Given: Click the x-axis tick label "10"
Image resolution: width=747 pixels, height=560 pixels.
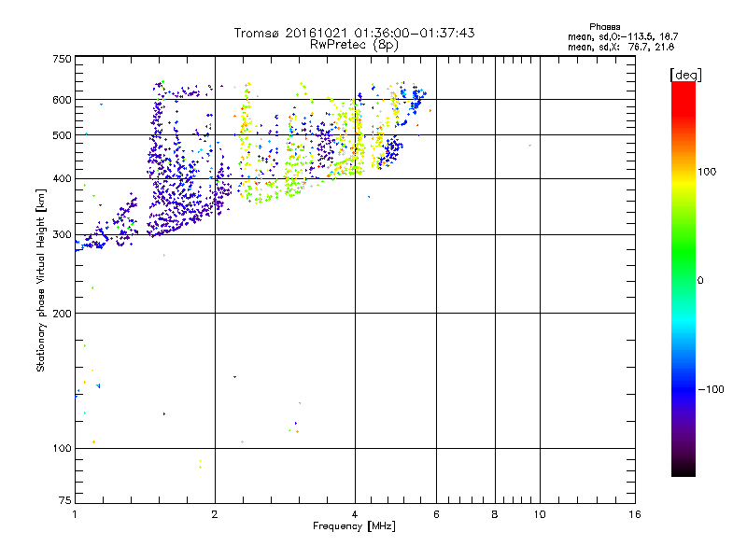Looking at the screenshot, I should 540,514.
